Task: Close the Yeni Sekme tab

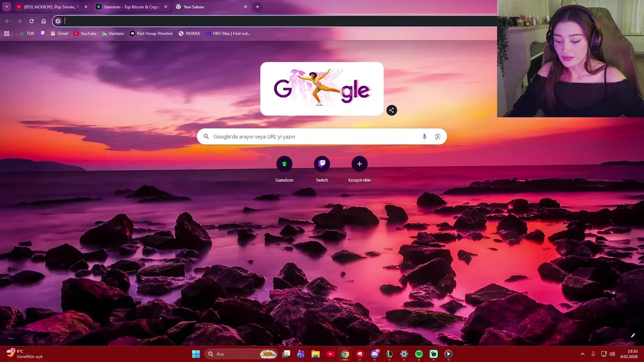Action: 246,7
